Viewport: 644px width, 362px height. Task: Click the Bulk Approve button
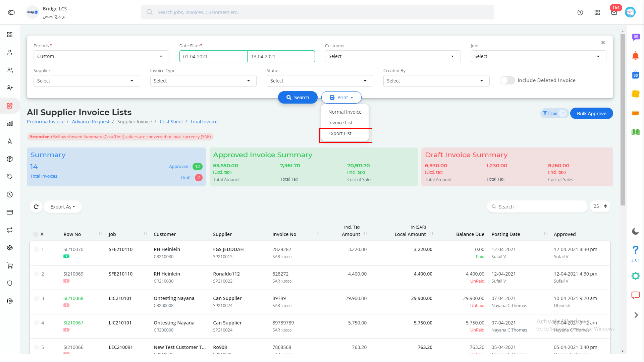(x=591, y=114)
